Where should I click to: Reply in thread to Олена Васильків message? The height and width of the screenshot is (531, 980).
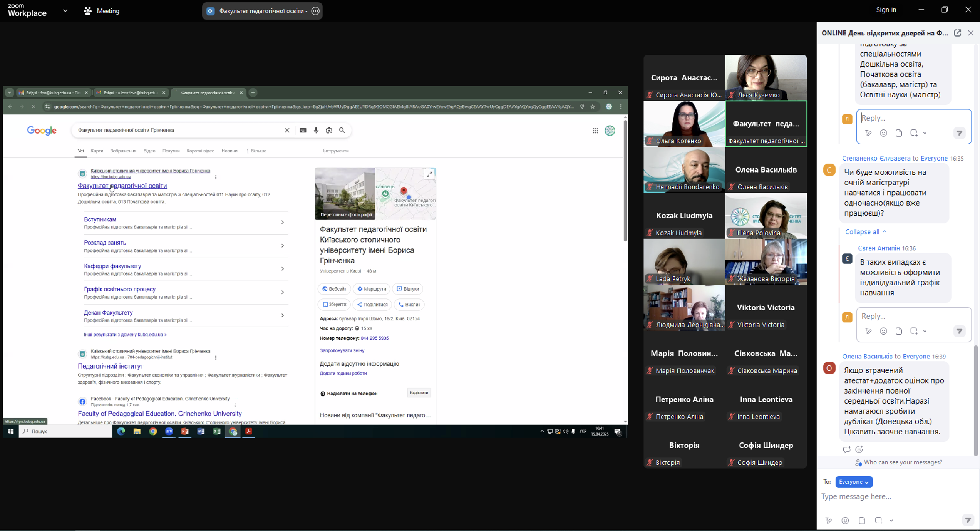846,449
